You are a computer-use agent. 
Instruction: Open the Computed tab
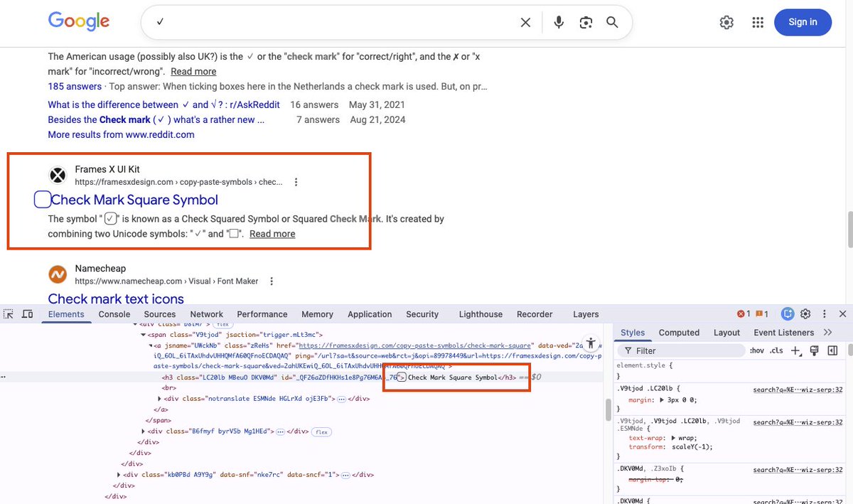[679, 332]
